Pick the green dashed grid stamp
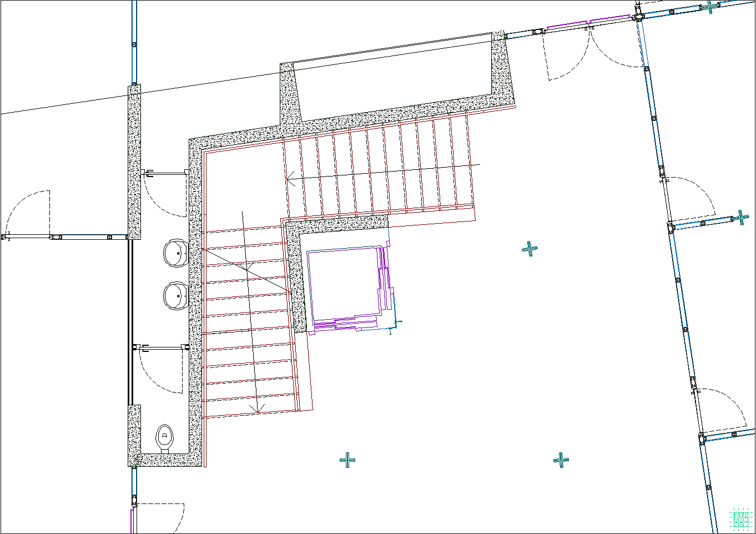Viewport: 756px width, 534px height. pyautogui.click(x=739, y=518)
